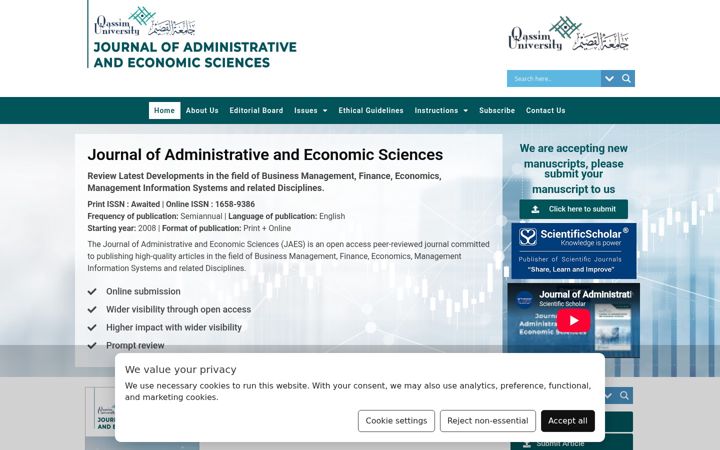
Task: Open the Subscribe menu item
Action: point(497,111)
